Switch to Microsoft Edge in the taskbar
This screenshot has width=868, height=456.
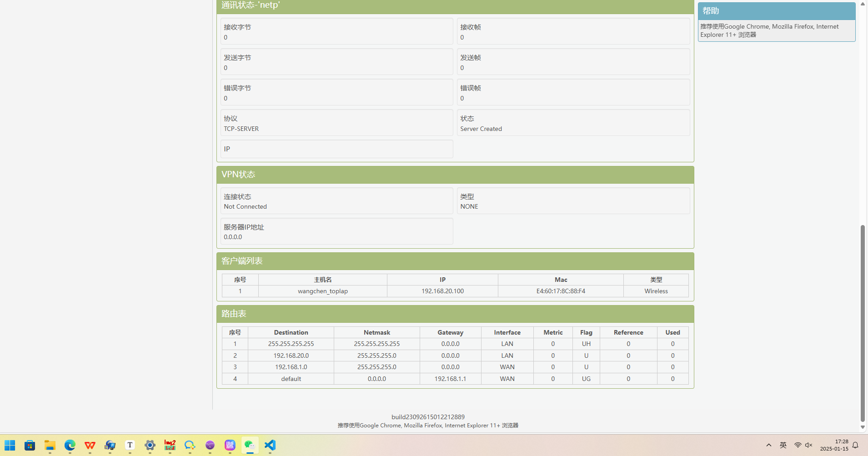pos(70,445)
